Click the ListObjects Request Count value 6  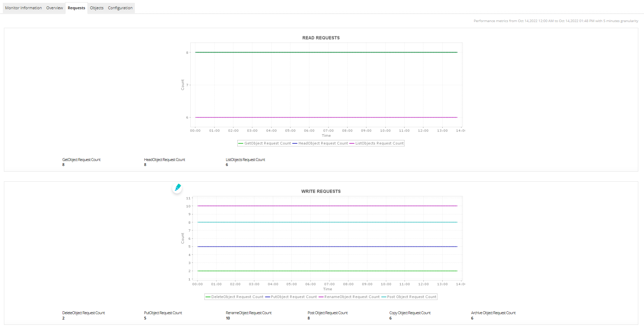coord(227,165)
